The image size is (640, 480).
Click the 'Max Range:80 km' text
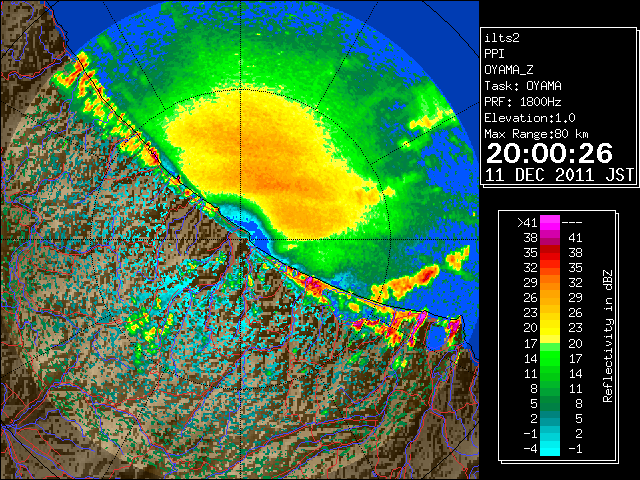(x=536, y=134)
